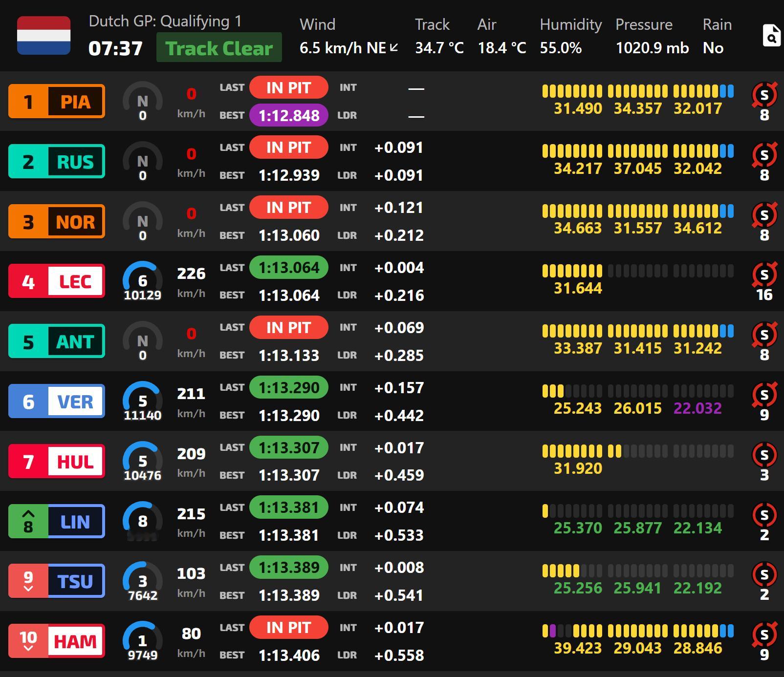Click TSU's sector three time 22.192
The width and height of the screenshot is (784, 677).
[x=697, y=588]
